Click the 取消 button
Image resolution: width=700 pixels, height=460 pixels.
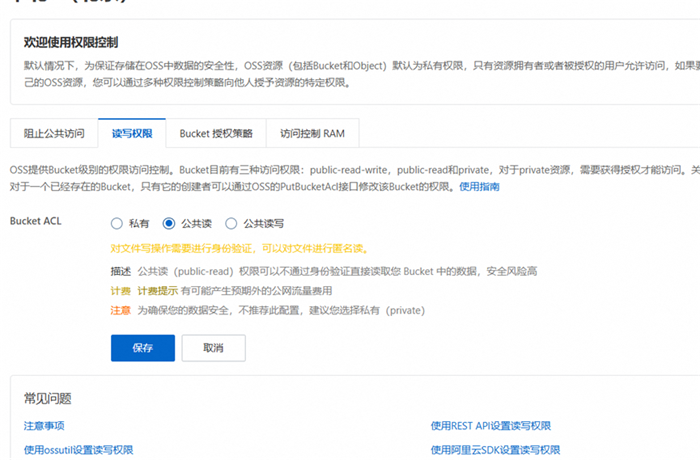(x=213, y=348)
